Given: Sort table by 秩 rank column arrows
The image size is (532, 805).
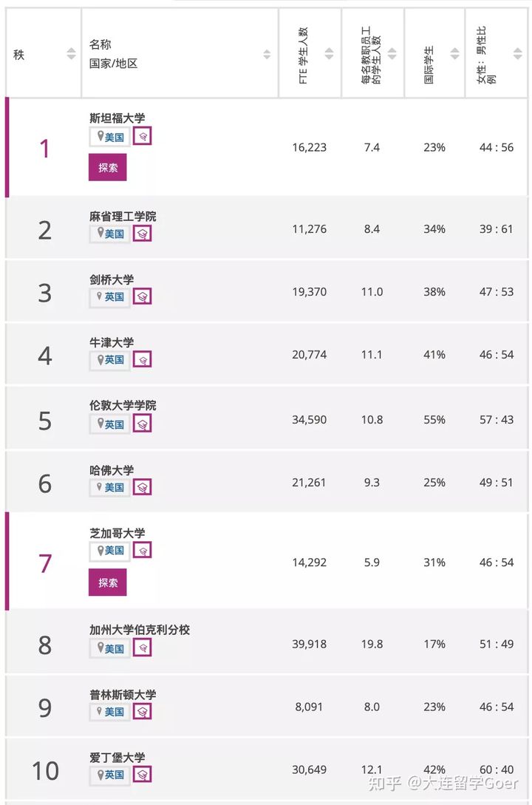Looking at the screenshot, I should [72, 53].
